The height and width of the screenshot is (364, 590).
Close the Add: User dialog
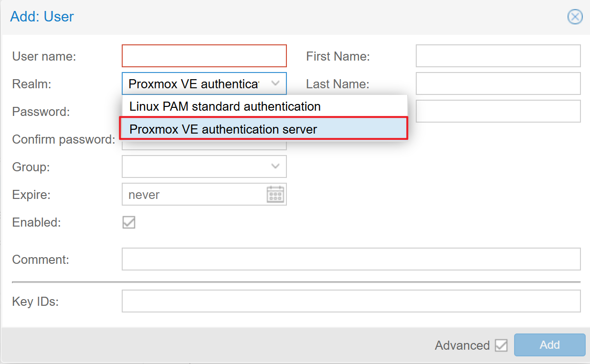tap(575, 17)
